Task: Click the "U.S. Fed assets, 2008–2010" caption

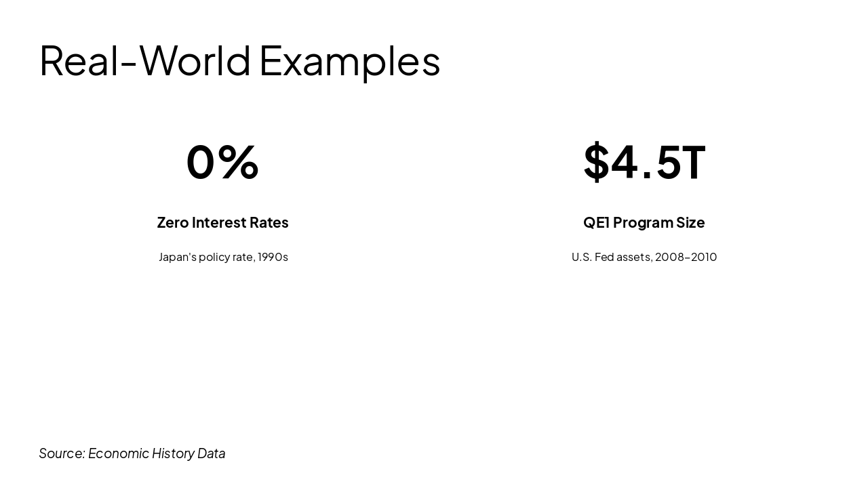Action: [644, 257]
